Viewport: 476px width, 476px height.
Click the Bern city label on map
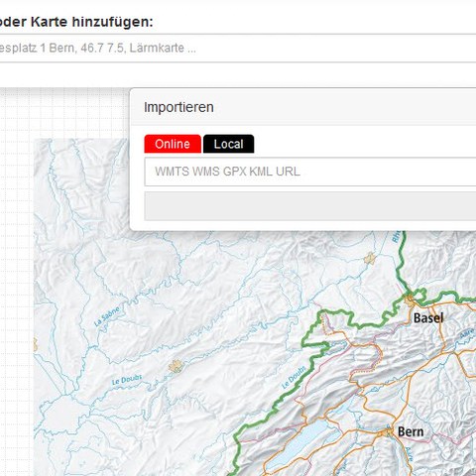click(411, 431)
